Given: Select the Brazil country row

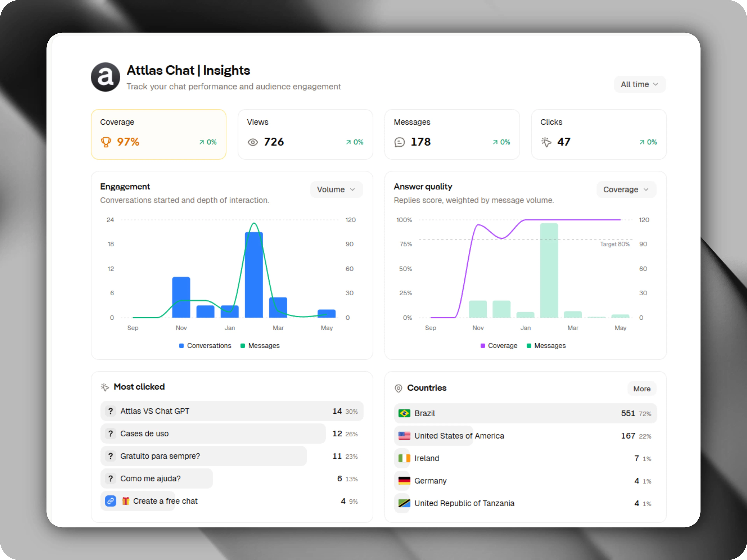Looking at the screenshot, I should coord(525,414).
